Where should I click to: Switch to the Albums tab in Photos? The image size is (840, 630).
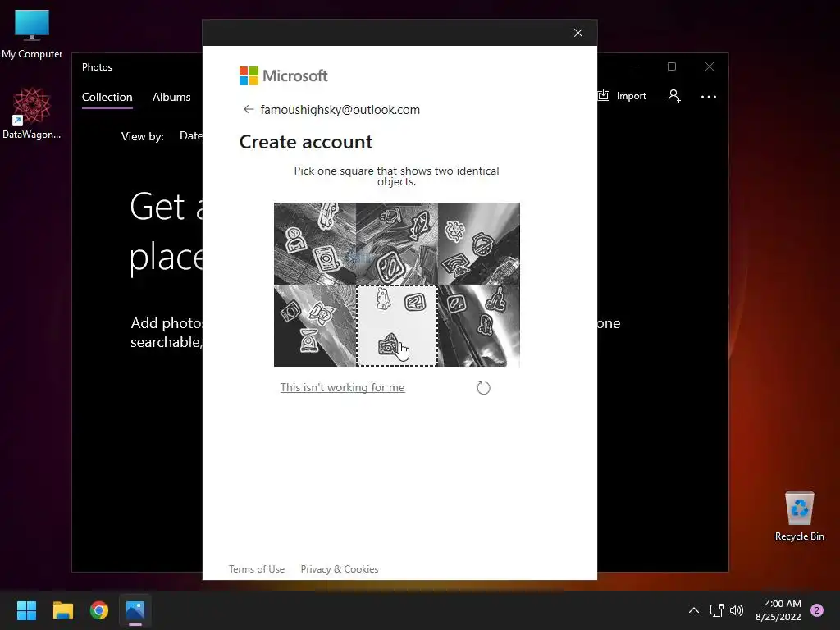(x=171, y=97)
